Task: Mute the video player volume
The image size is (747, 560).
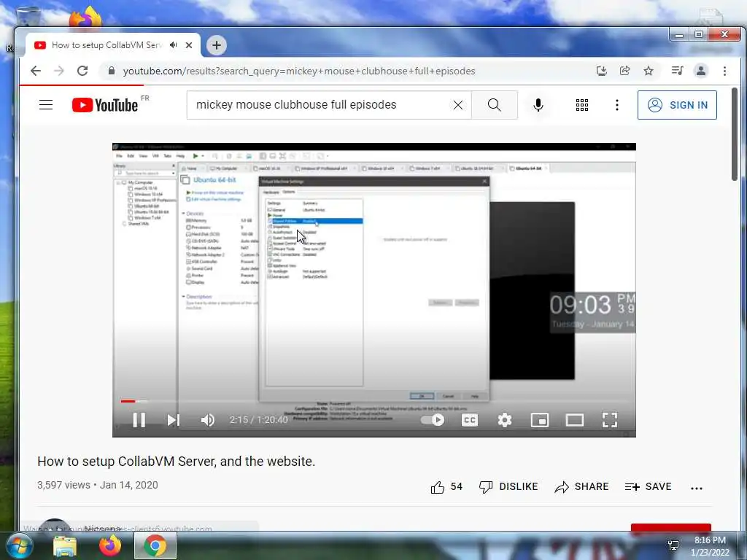Action: (x=208, y=419)
